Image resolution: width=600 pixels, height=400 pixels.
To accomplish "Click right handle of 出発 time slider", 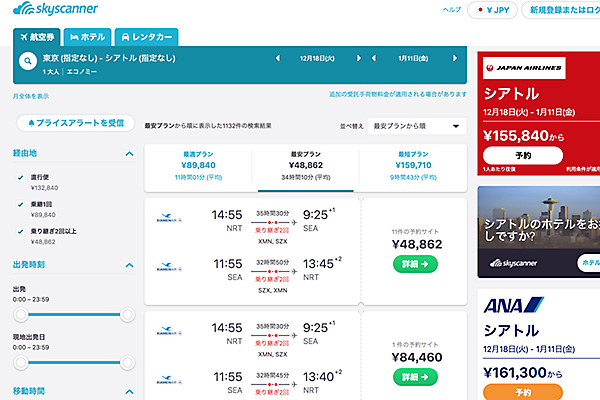I will [127, 315].
